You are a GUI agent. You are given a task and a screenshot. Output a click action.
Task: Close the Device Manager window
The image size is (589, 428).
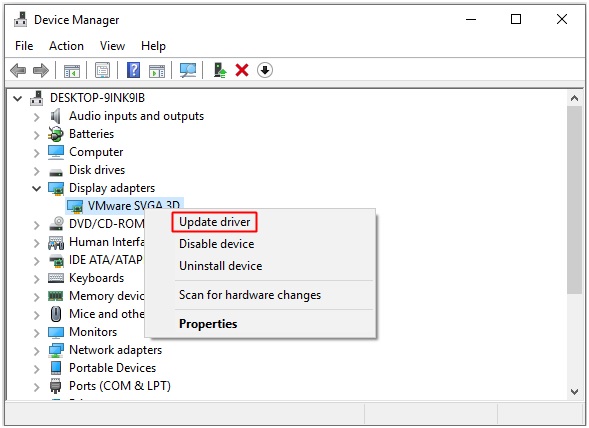[x=562, y=19]
